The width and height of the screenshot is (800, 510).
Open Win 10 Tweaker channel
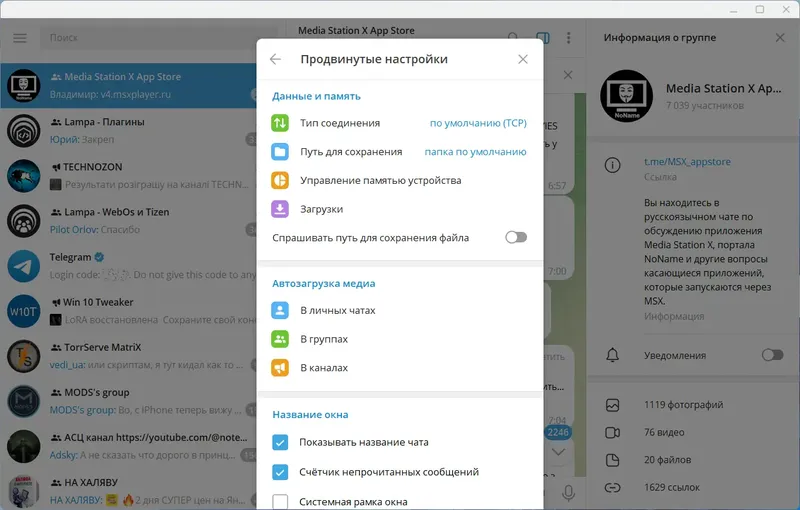(x=129, y=310)
